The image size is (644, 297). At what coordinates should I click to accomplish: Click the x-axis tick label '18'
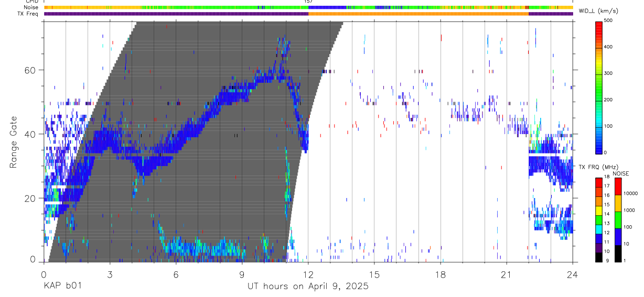(x=441, y=274)
